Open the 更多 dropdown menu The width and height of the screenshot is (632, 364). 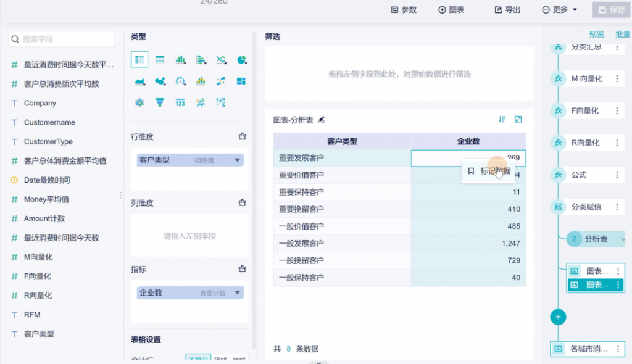[560, 10]
